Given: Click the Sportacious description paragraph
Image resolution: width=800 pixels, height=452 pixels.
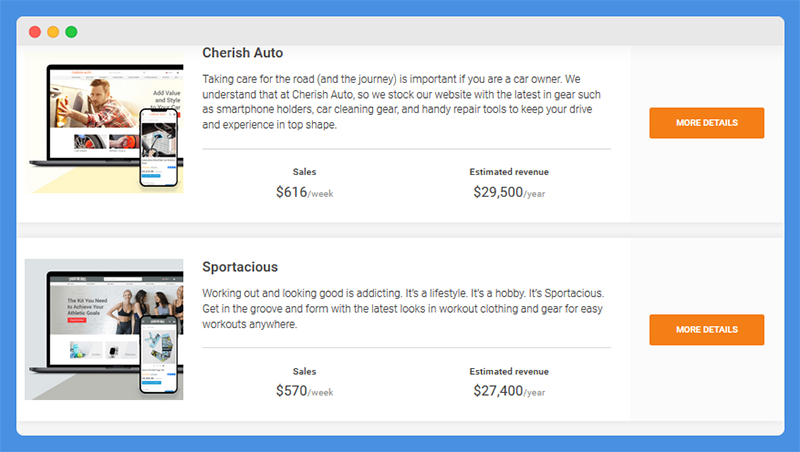Looking at the screenshot, I should [x=403, y=309].
